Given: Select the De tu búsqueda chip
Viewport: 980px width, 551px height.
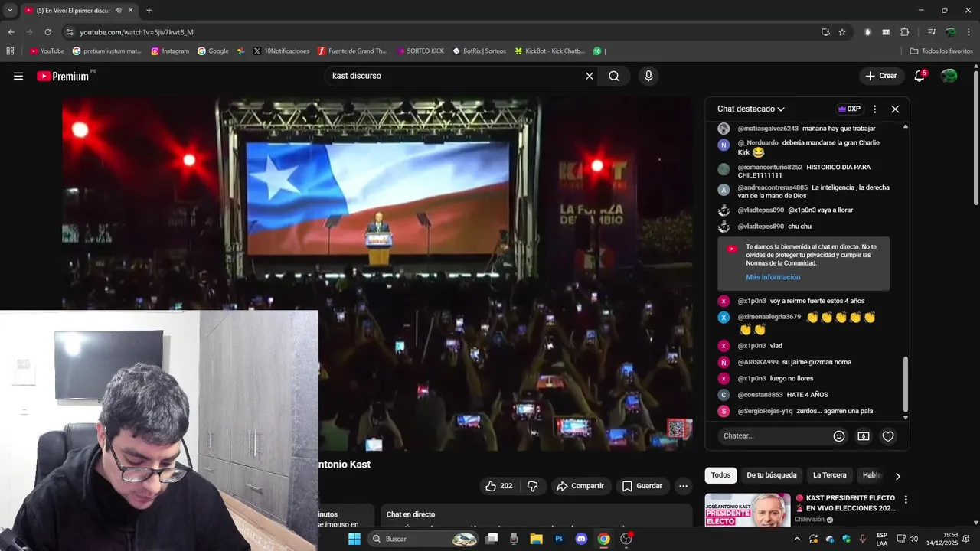Looking at the screenshot, I should [x=772, y=475].
